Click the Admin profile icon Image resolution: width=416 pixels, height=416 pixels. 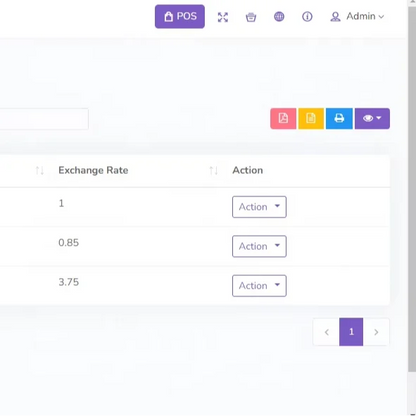335,17
